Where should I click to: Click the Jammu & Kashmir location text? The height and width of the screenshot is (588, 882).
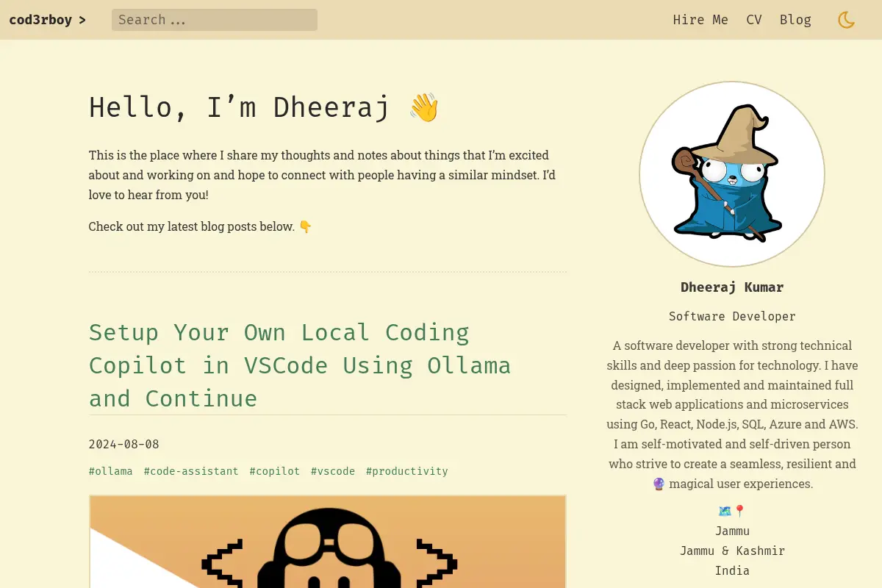[732, 551]
